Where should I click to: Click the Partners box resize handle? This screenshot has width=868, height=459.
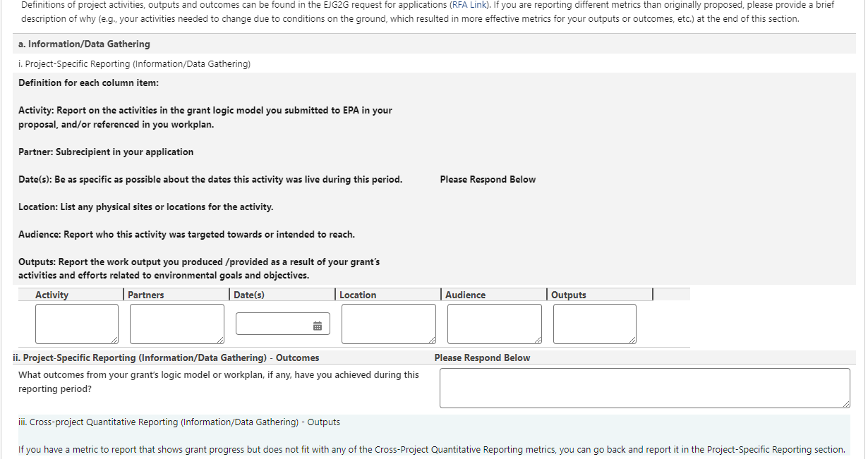[x=220, y=341]
